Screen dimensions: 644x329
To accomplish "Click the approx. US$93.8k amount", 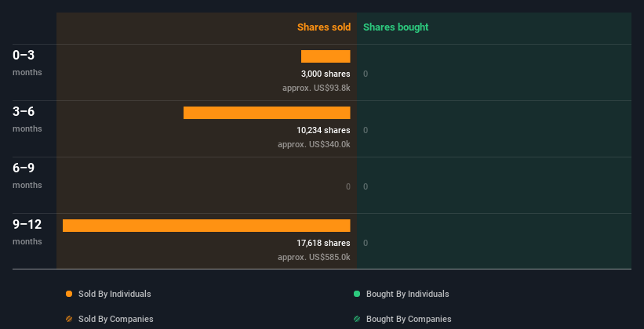I will 316,88.
